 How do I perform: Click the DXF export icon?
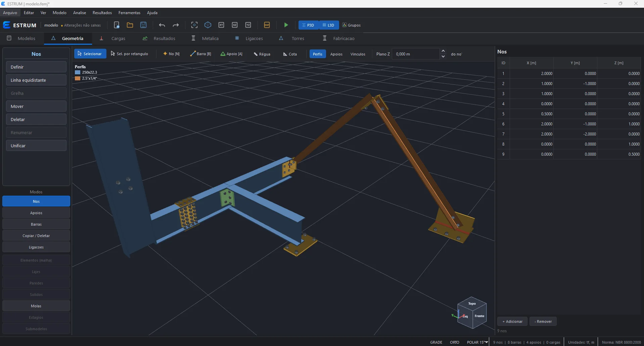tap(267, 25)
